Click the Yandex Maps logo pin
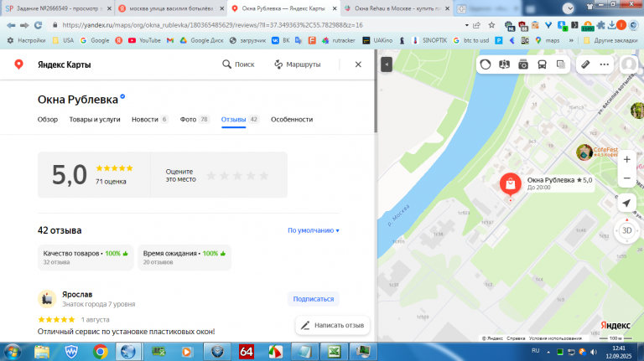This screenshot has height=361, width=644. (x=18, y=64)
